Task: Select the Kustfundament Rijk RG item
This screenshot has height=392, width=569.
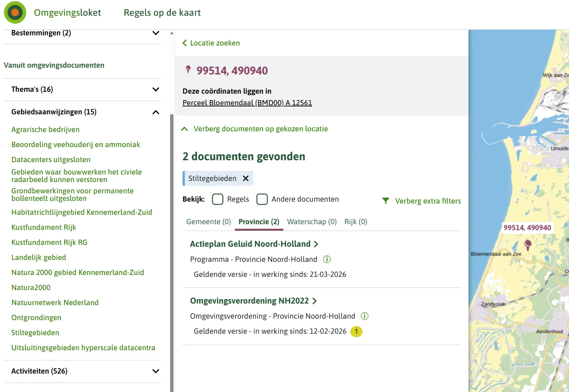Action: point(49,242)
